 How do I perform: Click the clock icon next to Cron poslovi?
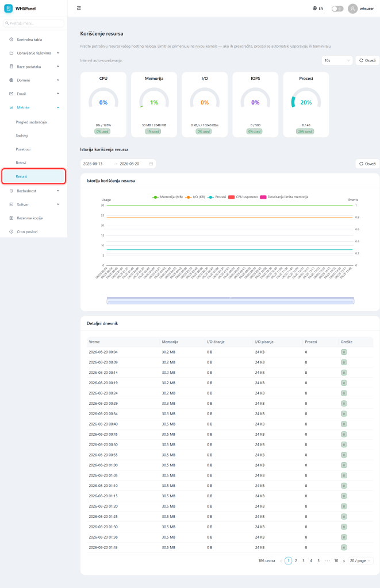pyautogui.click(x=11, y=232)
